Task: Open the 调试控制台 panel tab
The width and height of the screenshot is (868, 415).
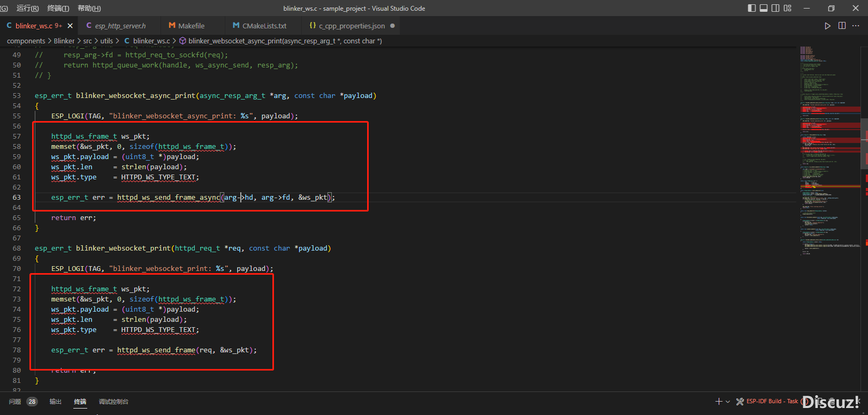Action: (113, 402)
